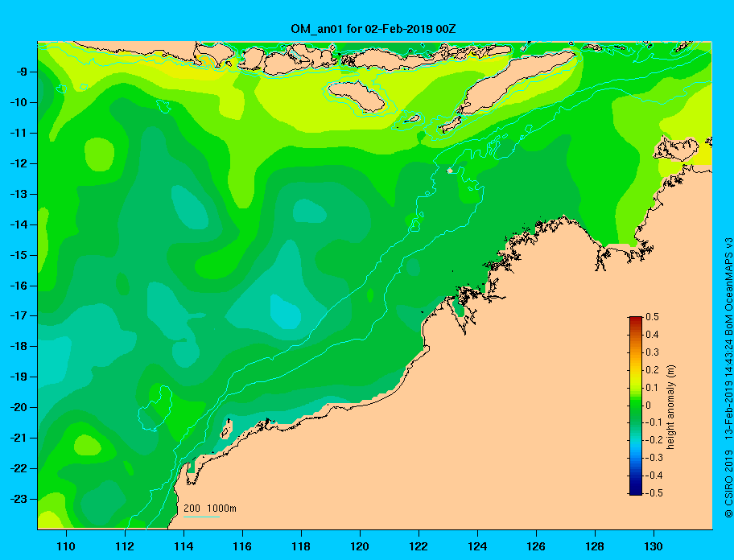Click the longitude label "130"

click(654, 546)
